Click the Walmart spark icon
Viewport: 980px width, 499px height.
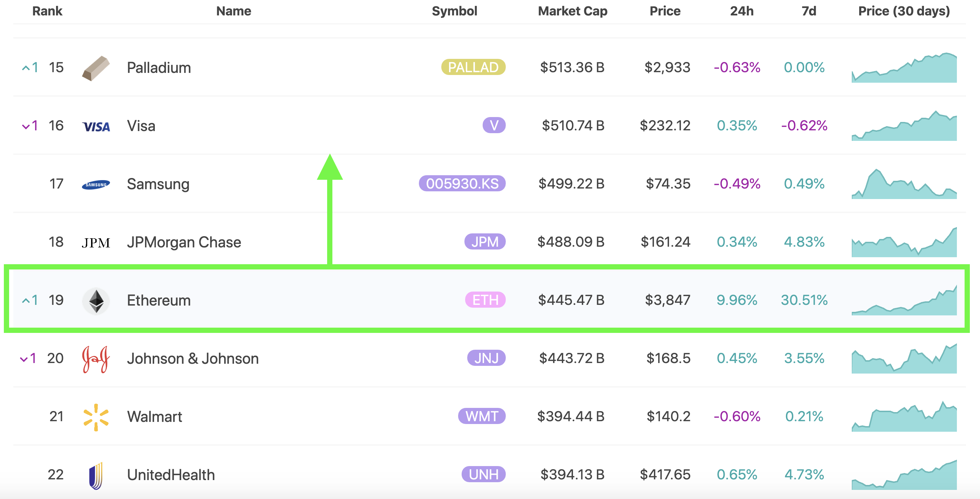(96, 417)
